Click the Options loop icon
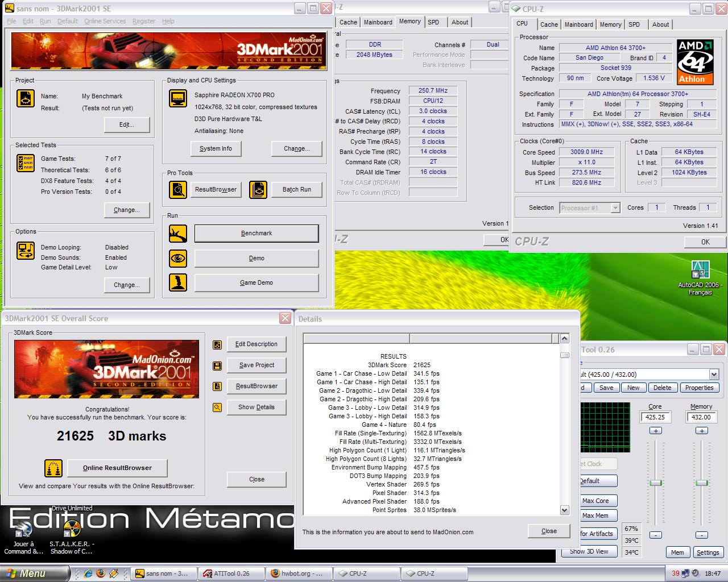The height and width of the screenshot is (582, 728). [x=26, y=250]
